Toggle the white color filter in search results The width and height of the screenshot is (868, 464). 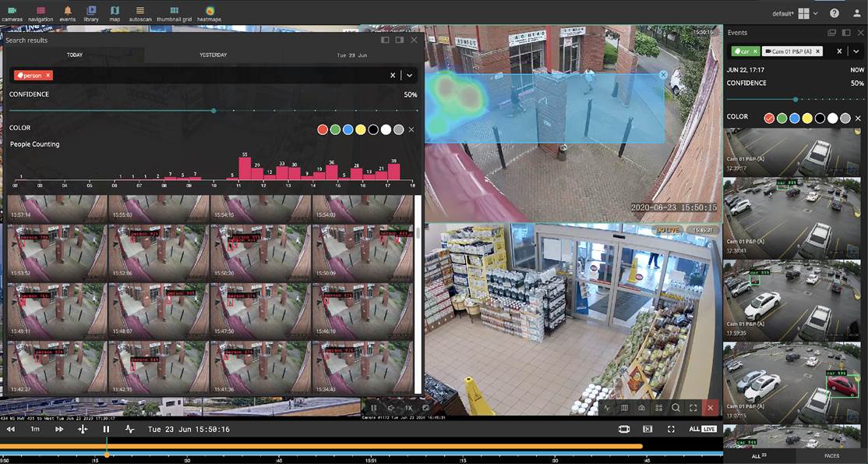tap(386, 129)
